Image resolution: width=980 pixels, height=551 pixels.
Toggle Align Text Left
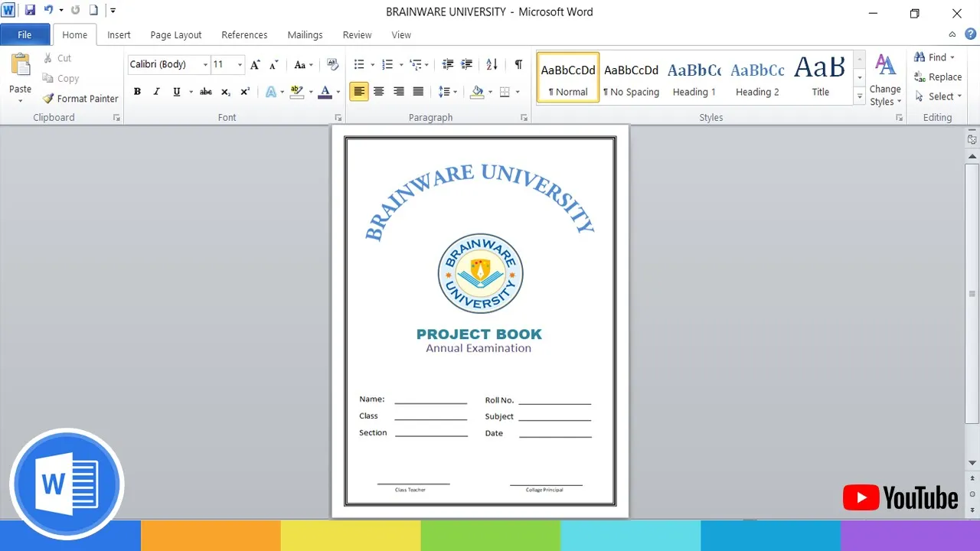(x=359, y=92)
